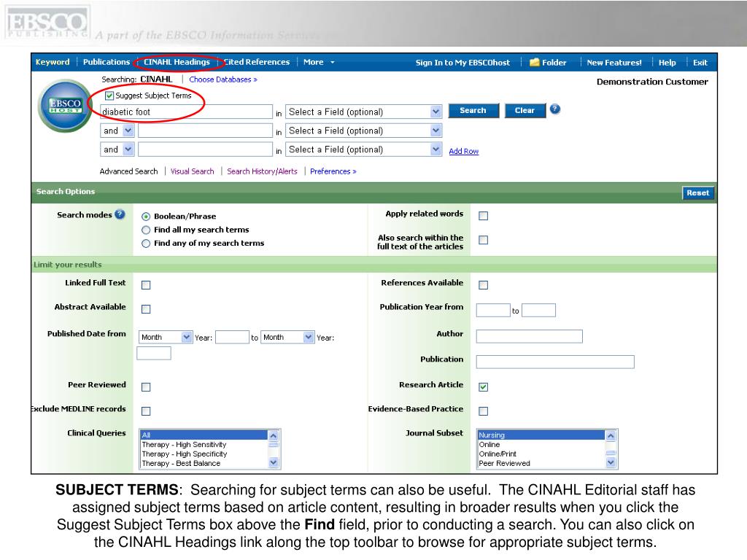Open third row 'and' operator dropdown
This screenshot has width=747, height=560.
(117, 149)
